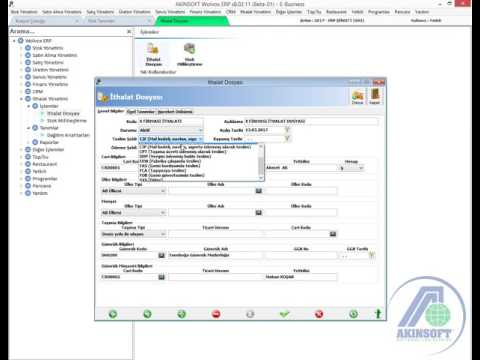This screenshot has width=480, height=360.
Task: Toggle the Teslim Şekli dropdown arrow
Action: [201, 139]
